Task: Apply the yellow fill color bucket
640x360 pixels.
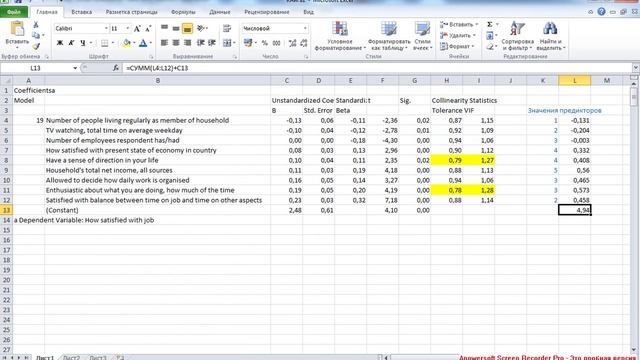Action: coord(127,43)
